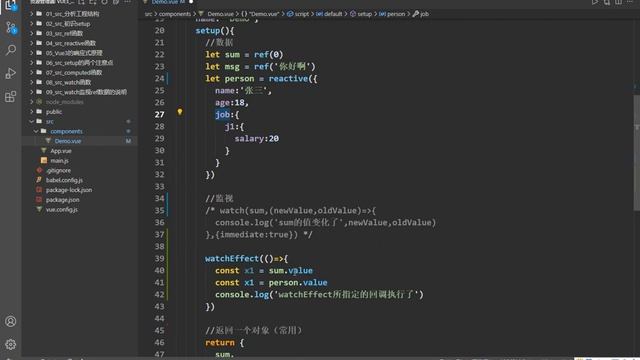Open the Manage settings gear
The image size is (640, 360).
(11, 344)
